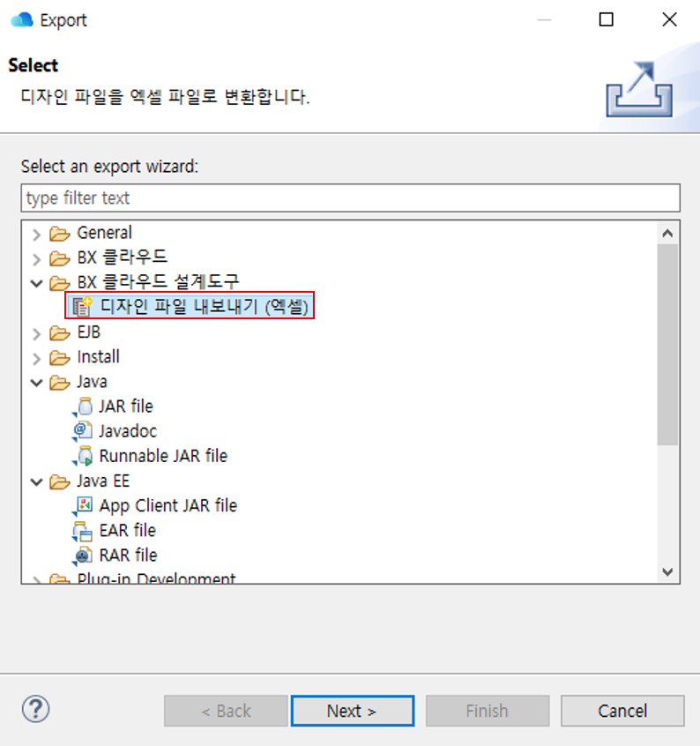Screen dimensions: 700x746
Task: Click the help question mark icon
Action: tap(35, 709)
